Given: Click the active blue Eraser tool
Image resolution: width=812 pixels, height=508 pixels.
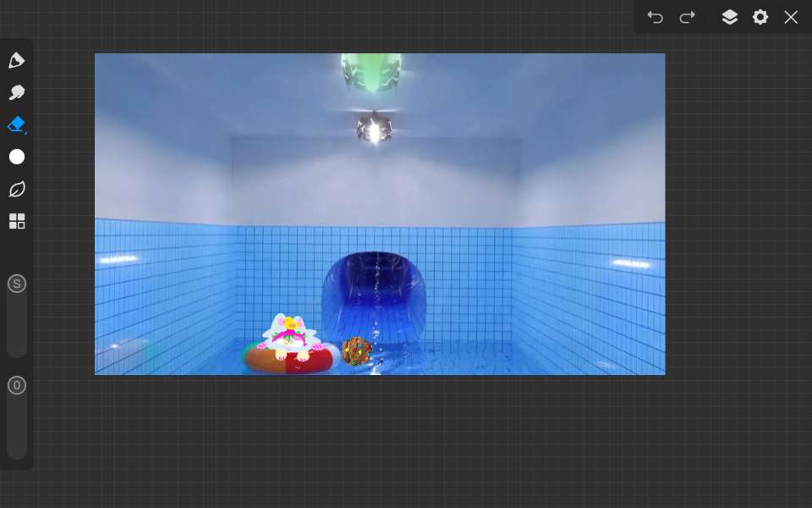Looking at the screenshot, I should coord(17,124).
